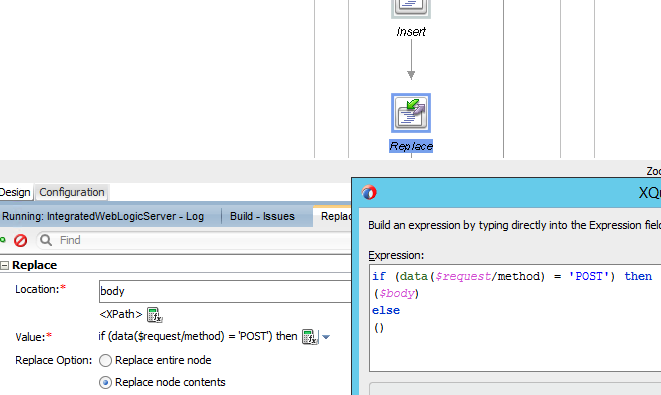The height and width of the screenshot is (395, 661).
Task: Select the Replace action node icon
Action: pos(411,113)
